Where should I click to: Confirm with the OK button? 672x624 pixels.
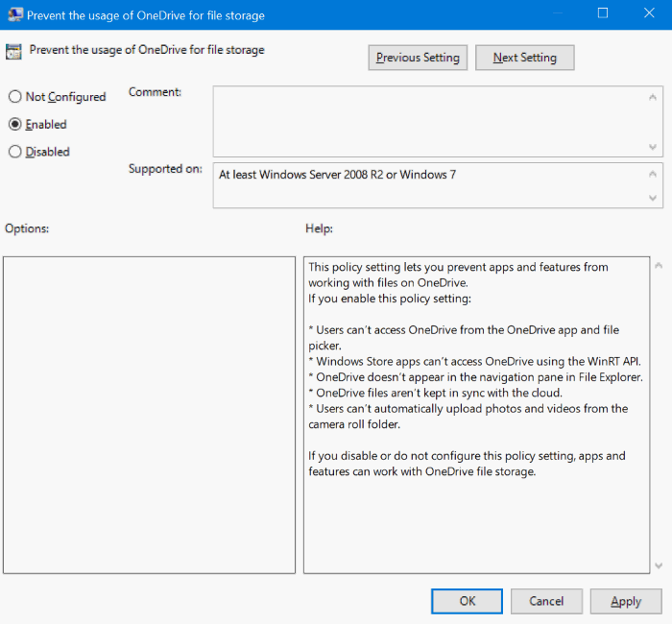coord(467,601)
